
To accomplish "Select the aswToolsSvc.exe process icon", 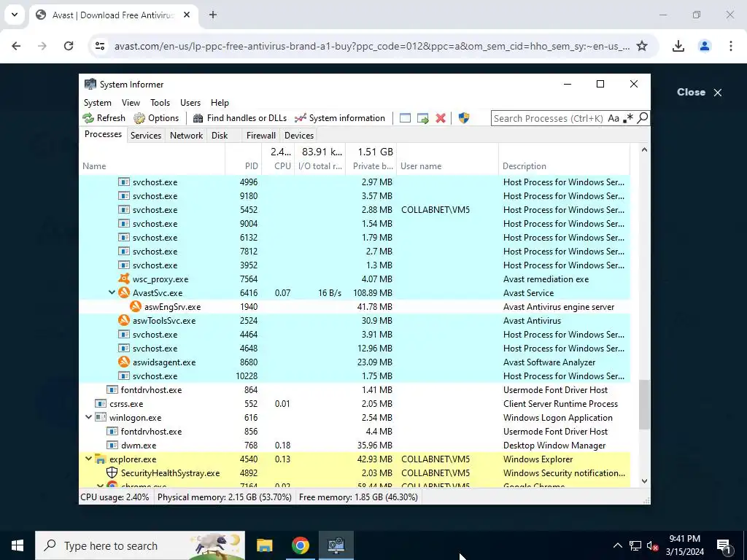I will pyautogui.click(x=124, y=321).
